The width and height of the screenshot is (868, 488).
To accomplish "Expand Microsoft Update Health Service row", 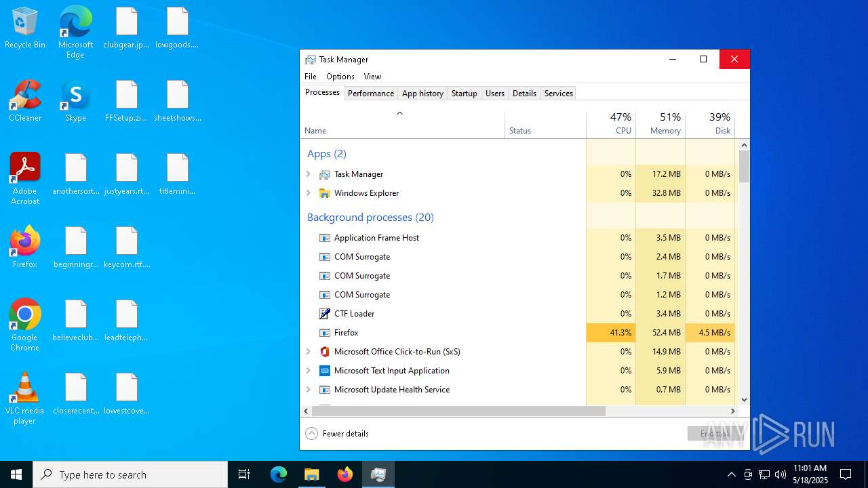I will [308, 390].
